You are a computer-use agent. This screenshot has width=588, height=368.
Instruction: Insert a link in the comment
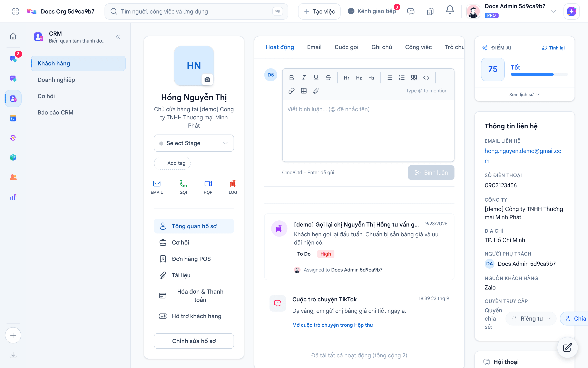[x=291, y=91]
